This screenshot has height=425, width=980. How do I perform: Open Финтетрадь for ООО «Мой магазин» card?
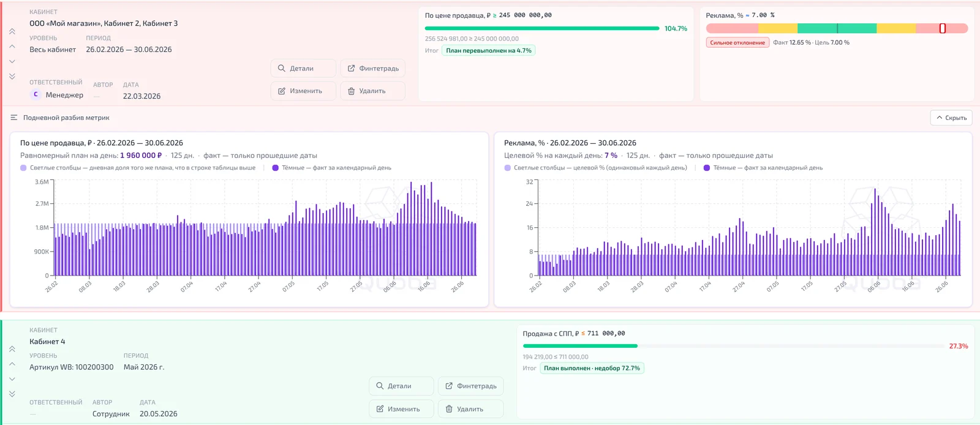(x=372, y=69)
